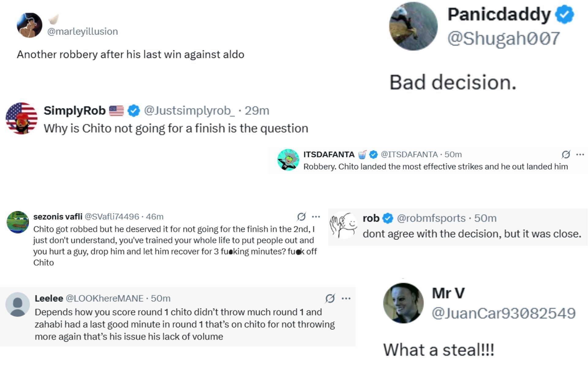This screenshot has height=368, width=588.
Task: Open more options on ITSDAFANTA's tweet
Action: point(580,155)
